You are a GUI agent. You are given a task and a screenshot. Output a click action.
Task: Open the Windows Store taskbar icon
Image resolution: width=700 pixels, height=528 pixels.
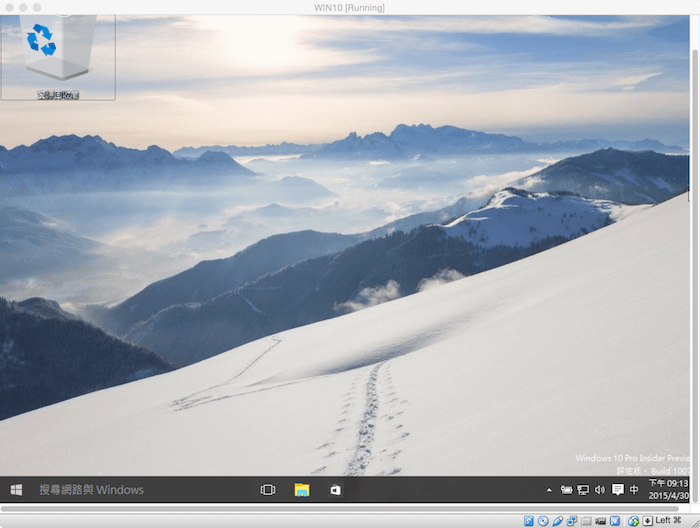(335, 490)
